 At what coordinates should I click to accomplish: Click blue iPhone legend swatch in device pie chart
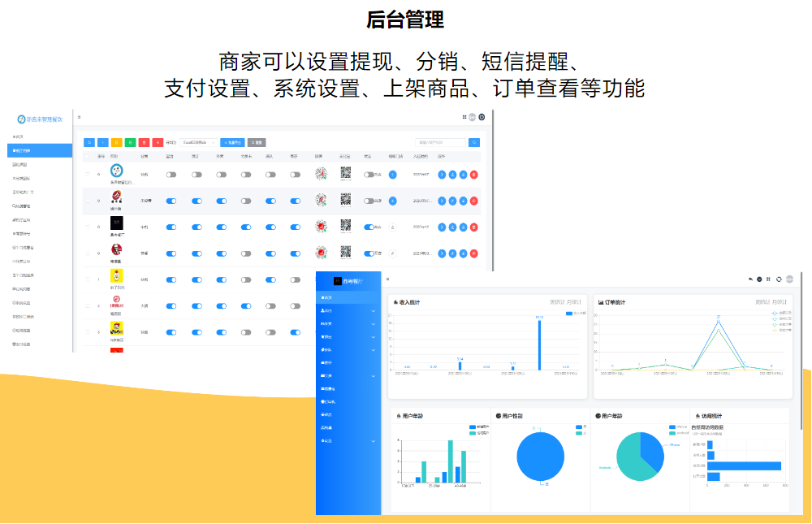pos(672,427)
